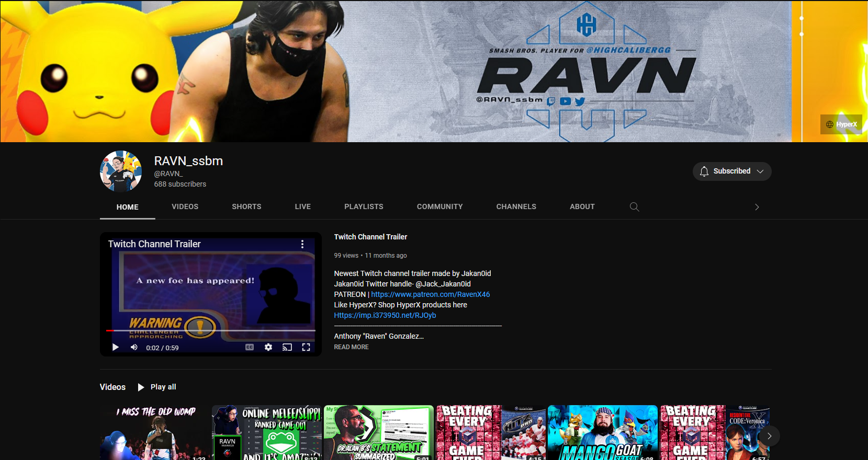
Task: Click the bell notification icon
Action: coord(704,171)
